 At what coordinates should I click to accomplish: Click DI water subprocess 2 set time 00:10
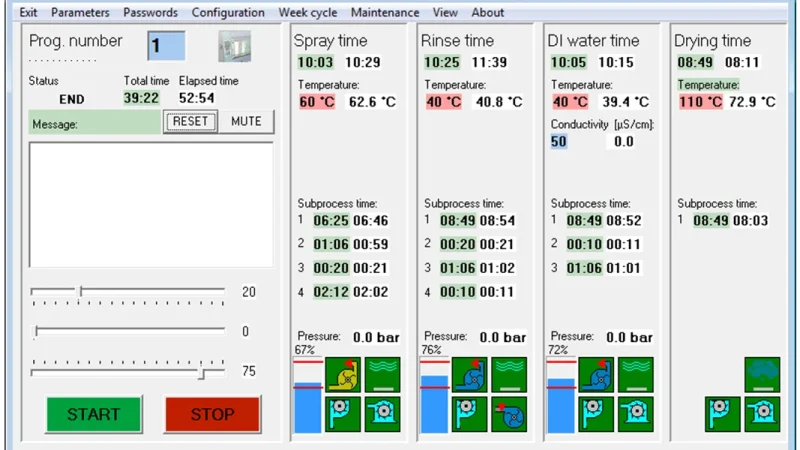[x=584, y=244]
